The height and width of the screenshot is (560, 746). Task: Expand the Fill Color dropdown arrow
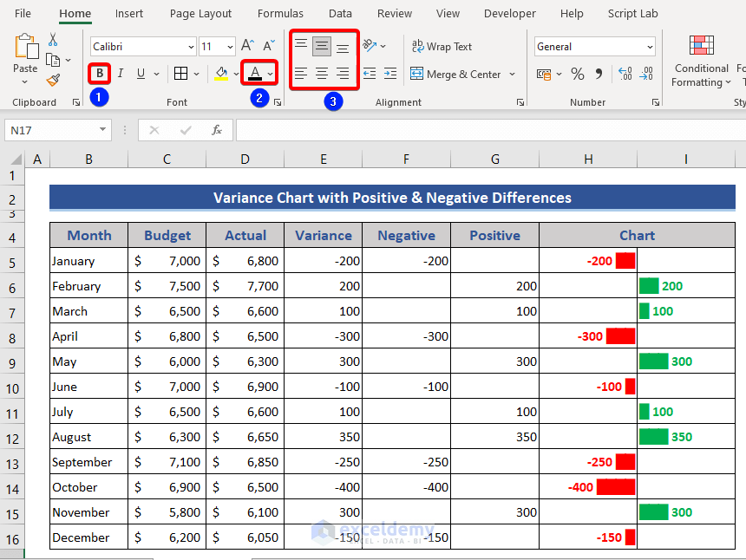(235, 74)
